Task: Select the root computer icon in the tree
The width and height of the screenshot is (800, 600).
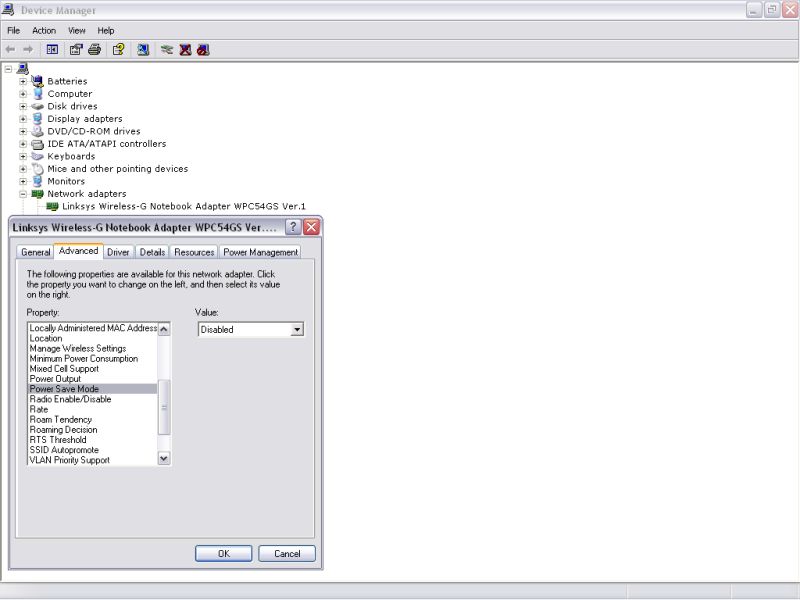Action: coord(22,68)
